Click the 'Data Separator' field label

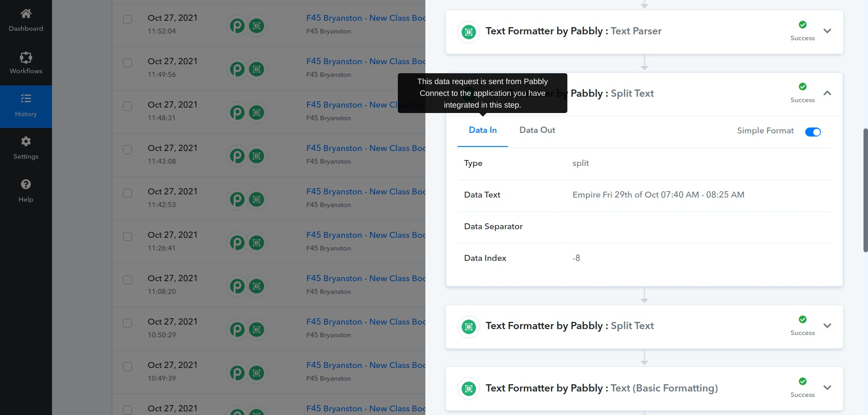point(493,226)
